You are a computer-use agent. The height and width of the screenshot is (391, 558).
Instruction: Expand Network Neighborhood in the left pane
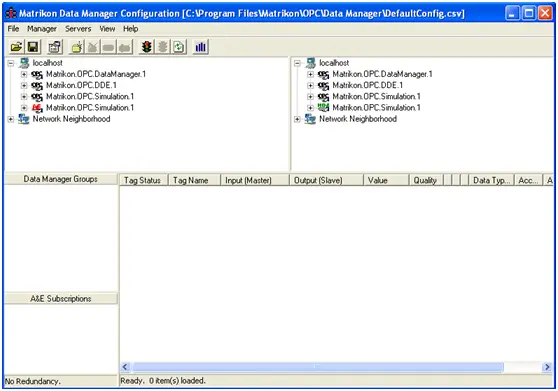pos(11,119)
